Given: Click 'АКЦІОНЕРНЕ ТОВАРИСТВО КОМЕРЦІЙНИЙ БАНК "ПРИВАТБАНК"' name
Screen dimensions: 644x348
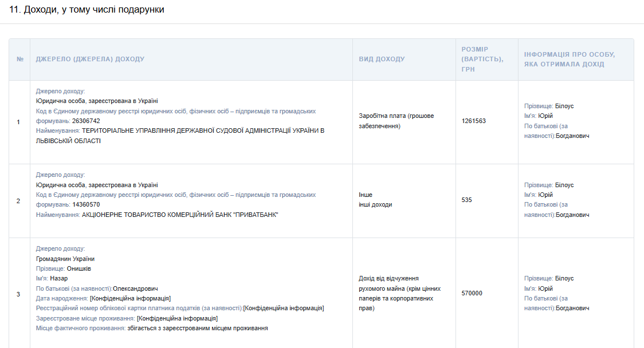Looking at the screenshot, I should click(180, 215).
